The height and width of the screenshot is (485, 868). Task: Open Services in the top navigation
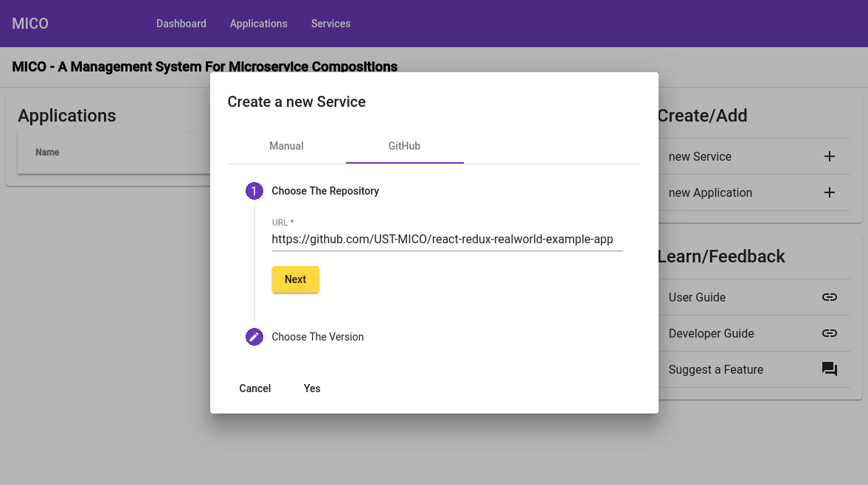(330, 24)
